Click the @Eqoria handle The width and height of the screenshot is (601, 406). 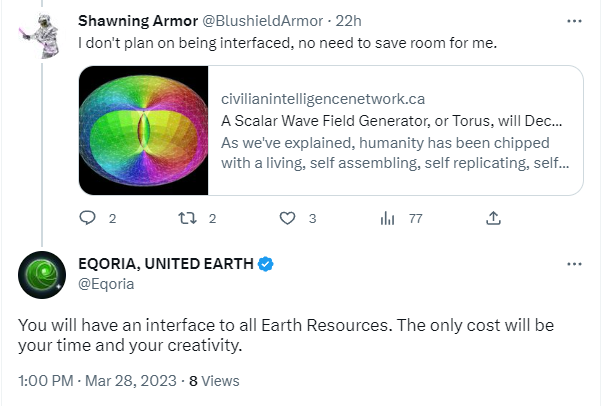click(x=106, y=284)
